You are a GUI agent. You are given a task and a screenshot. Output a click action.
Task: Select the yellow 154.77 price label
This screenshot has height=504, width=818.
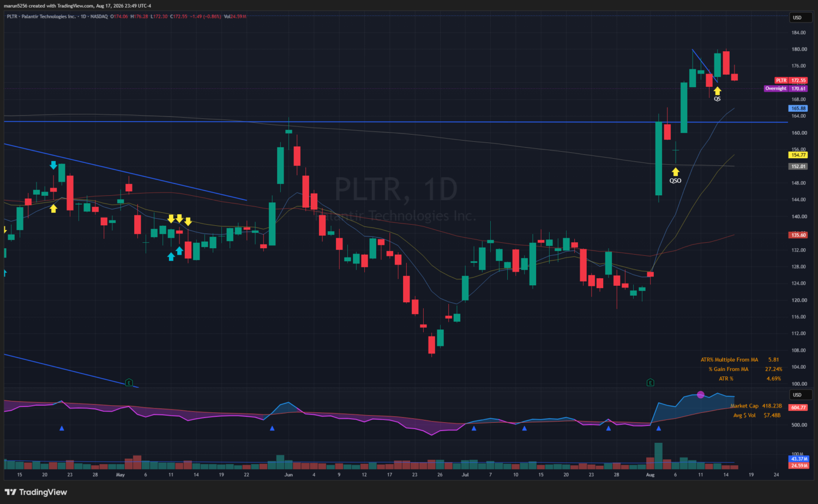point(798,155)
